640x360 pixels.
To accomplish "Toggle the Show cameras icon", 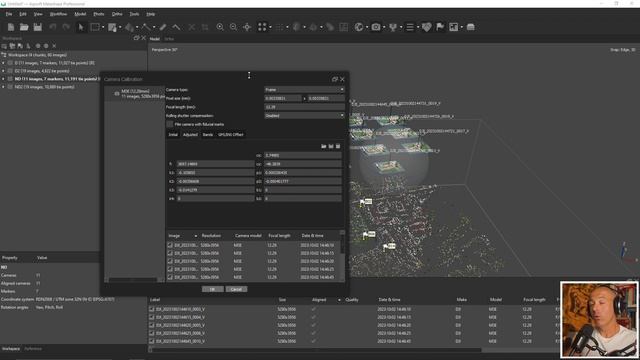I will 376,27.
